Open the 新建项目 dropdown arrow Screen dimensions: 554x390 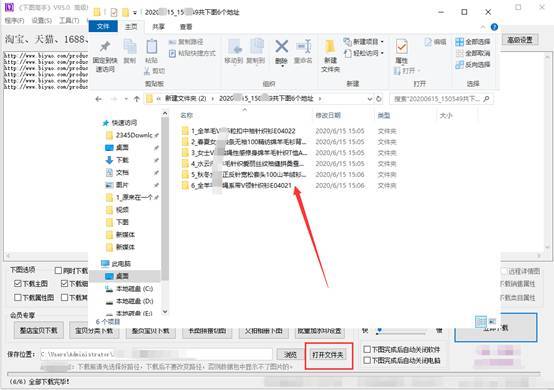(382, 42)
